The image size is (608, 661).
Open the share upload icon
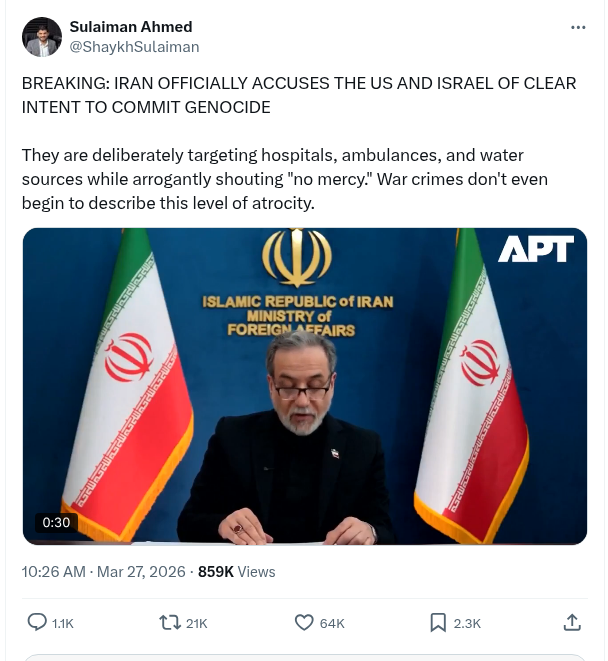[x=572, y=623]
